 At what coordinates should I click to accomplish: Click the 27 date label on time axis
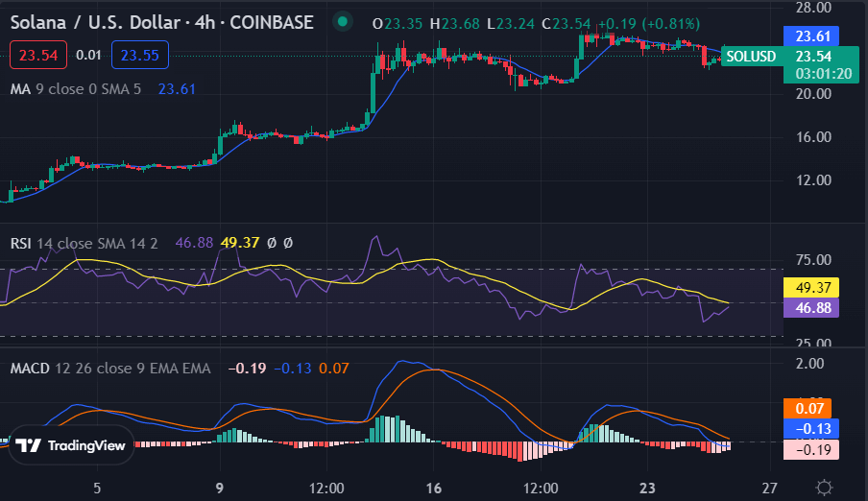[769, 489]
